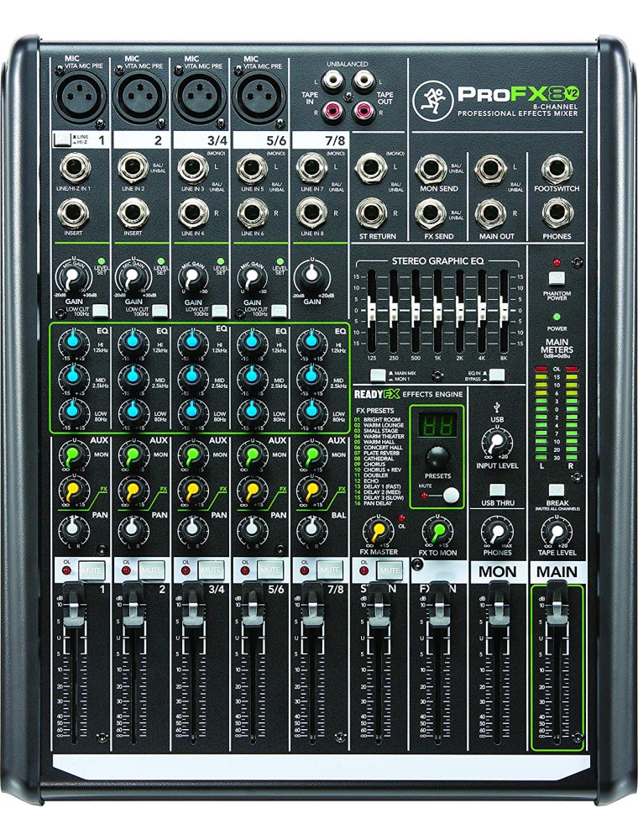Mute the stereo return channel

point(390,570)
